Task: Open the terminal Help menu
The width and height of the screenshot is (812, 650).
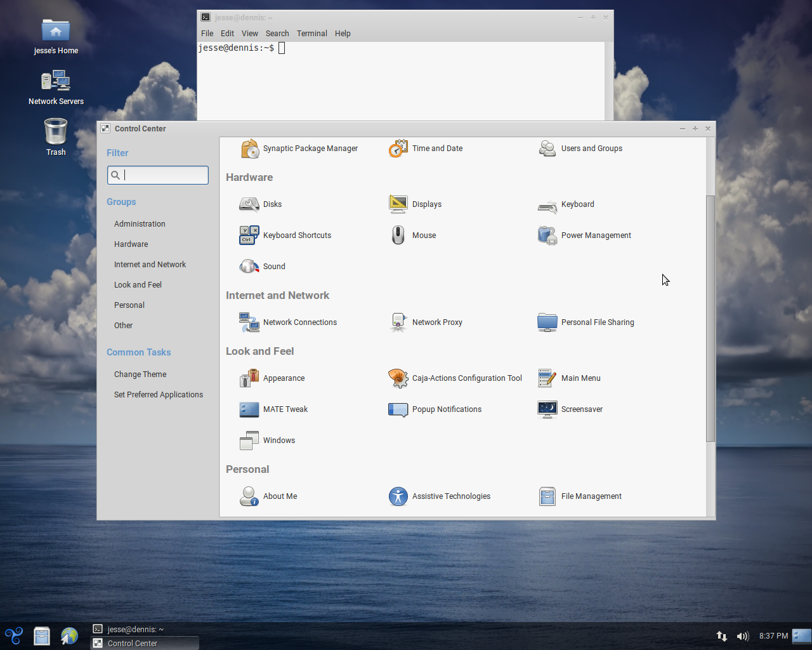Action: pos(343,34)
